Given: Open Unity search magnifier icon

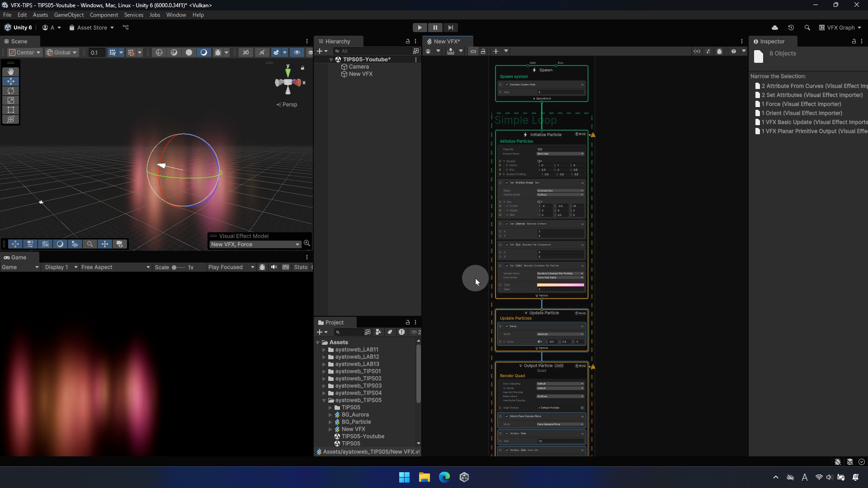Looking at the screenshot, I should (807, 28).
